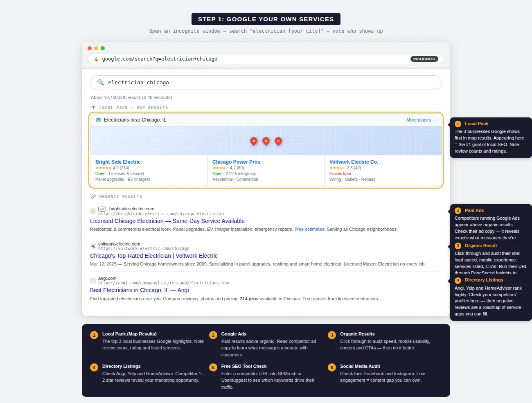The image size is (532, 403).
Task: Click the green traffic-light window dot
Action: pos(102,48)
